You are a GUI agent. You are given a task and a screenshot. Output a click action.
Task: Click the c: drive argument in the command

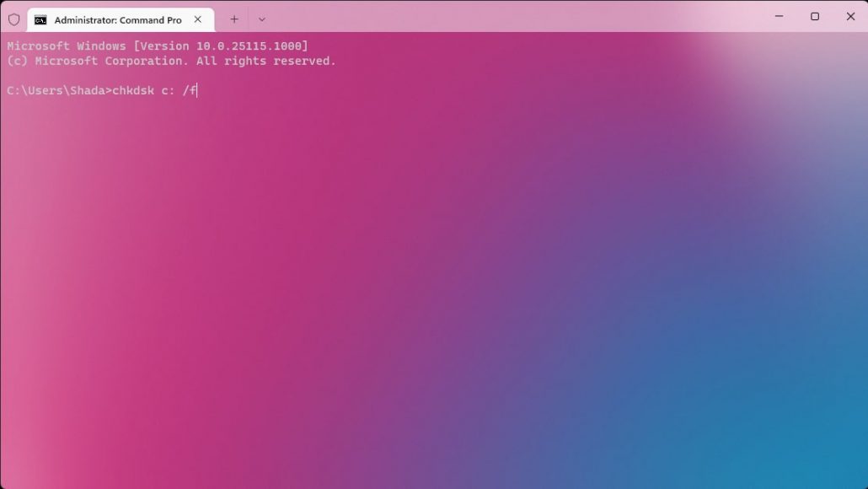[x=168, y=90]
